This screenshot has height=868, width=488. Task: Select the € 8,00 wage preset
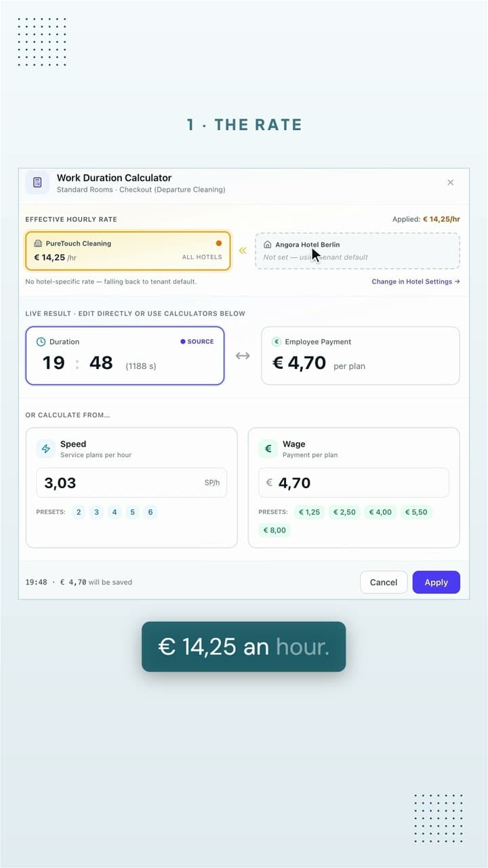(274, 530)
